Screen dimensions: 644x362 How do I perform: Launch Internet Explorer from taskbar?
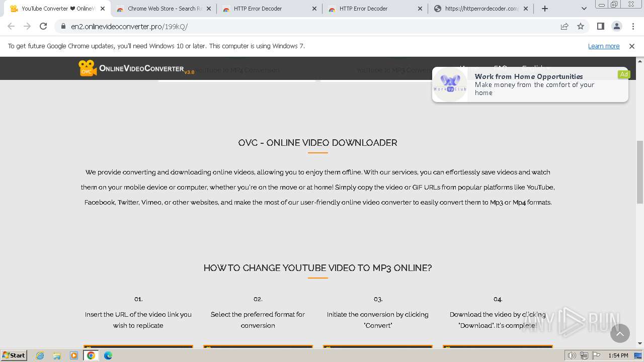click(x=40, y=355)
